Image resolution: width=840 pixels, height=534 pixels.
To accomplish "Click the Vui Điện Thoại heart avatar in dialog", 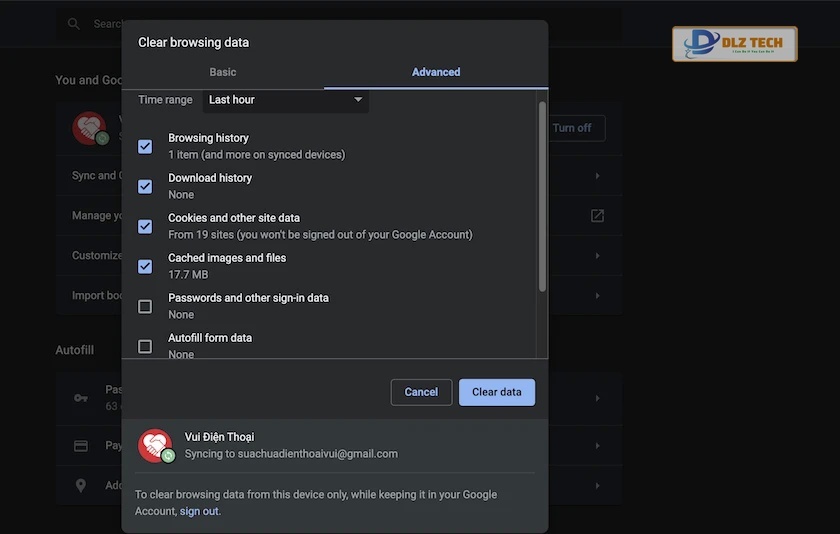I will 155,445.
